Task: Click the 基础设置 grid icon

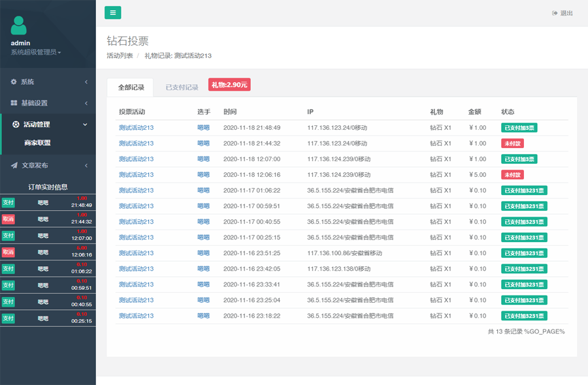Action: pyautogui.click(x=14, y=103)
